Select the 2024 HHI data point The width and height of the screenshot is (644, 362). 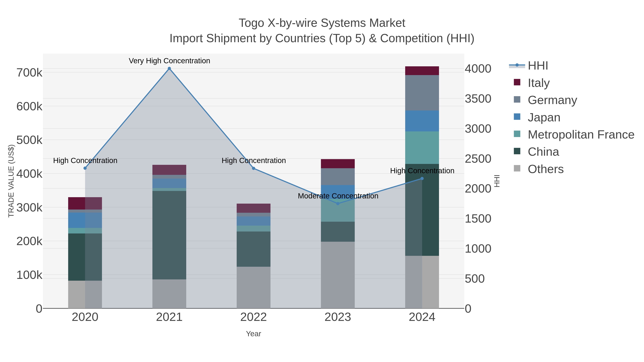pyautogui.click(x=422, y=178)
